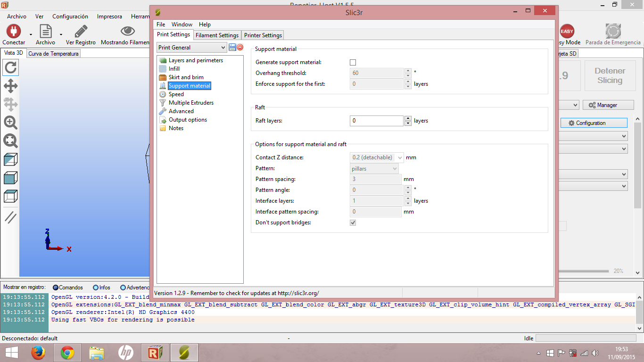Increase the Overhang threshold value
644x362 pixels.
point(408,71)
